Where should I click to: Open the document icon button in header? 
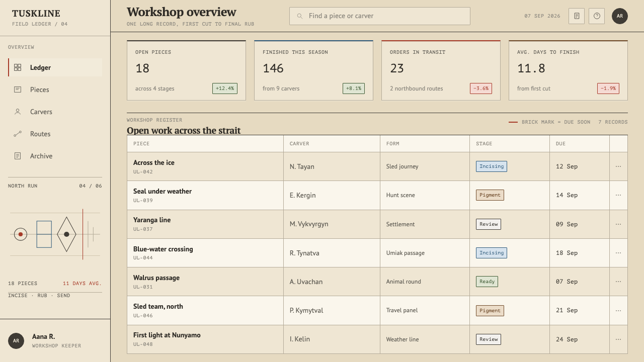coord(577,16)
